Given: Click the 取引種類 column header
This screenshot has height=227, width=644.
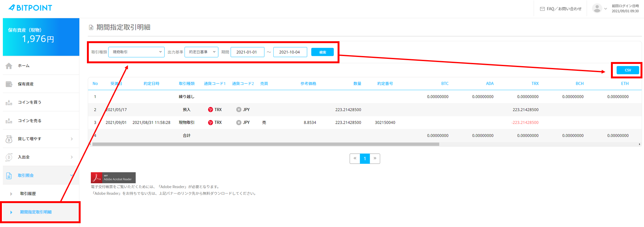Looking at the screenshot, I should click(187, 84).
